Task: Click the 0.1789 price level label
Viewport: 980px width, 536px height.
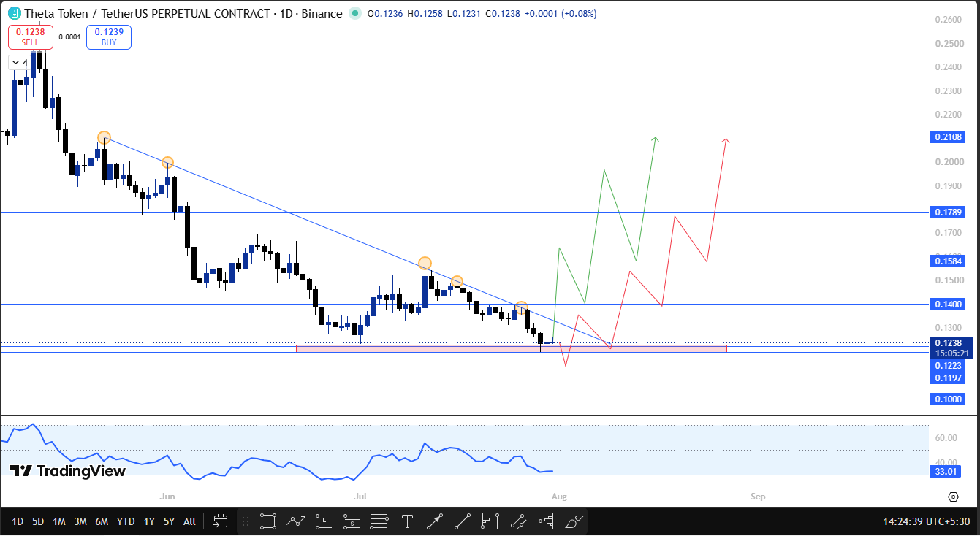Action: click(949, 213)
